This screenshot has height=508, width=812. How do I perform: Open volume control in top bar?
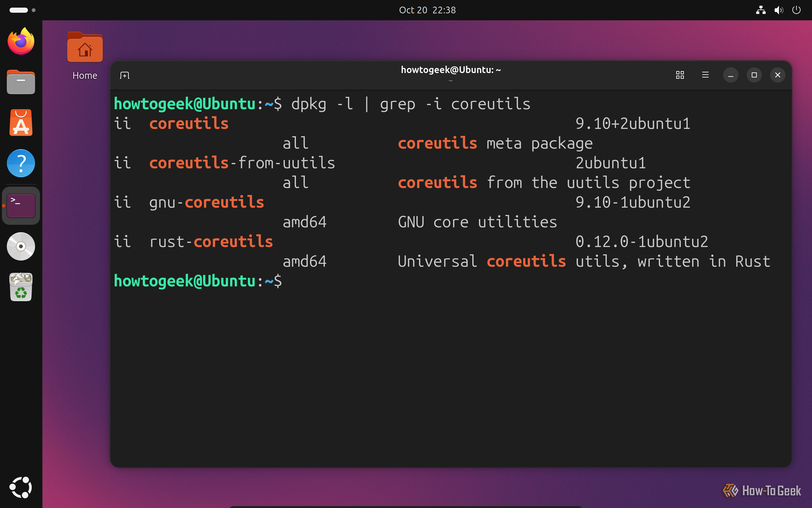tap(778, 10)
